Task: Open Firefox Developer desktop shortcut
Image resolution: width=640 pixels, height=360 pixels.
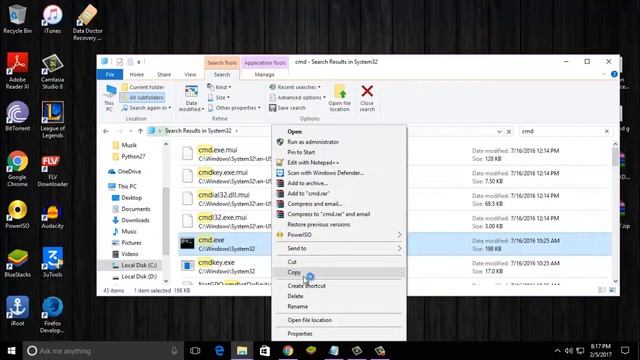Action: 52,315
